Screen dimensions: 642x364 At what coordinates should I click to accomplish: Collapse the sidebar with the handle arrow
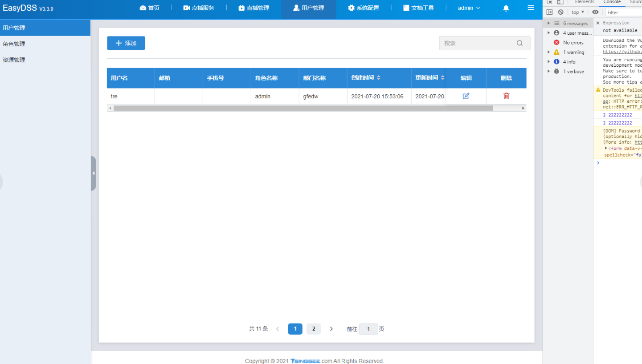(94, 173)
